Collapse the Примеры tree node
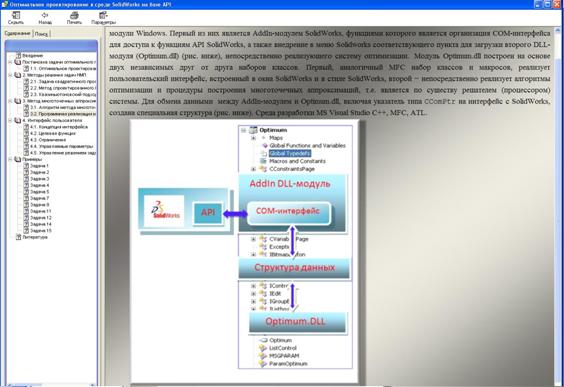 pyautogui.click(x=10, y=159)
